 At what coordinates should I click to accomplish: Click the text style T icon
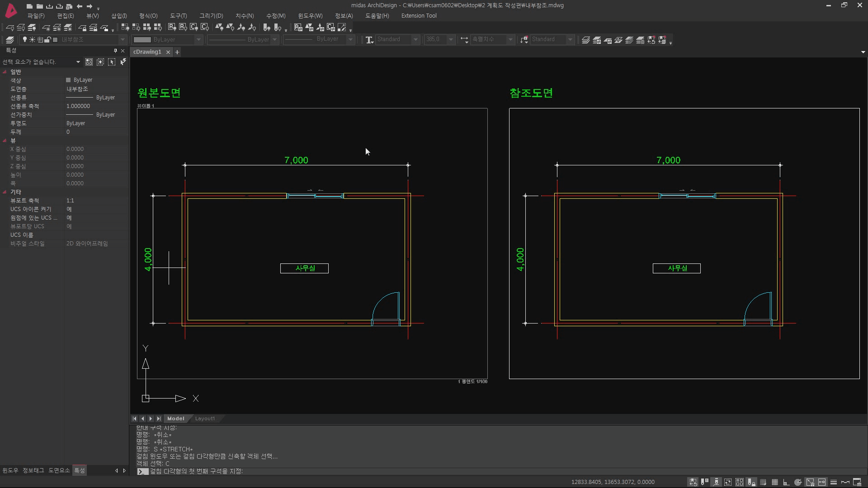pyautogui.click(x=369, y=40)
